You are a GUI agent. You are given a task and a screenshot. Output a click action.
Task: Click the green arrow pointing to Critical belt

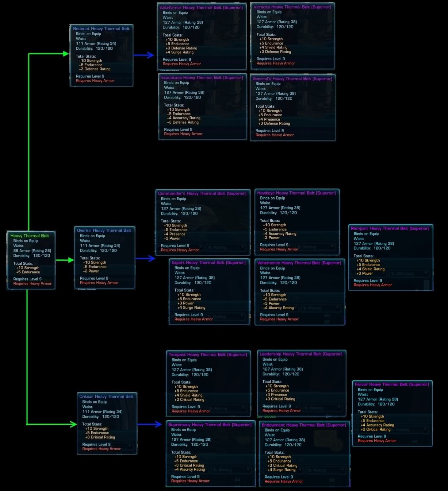pyautogui.click(x=73, y=424)
